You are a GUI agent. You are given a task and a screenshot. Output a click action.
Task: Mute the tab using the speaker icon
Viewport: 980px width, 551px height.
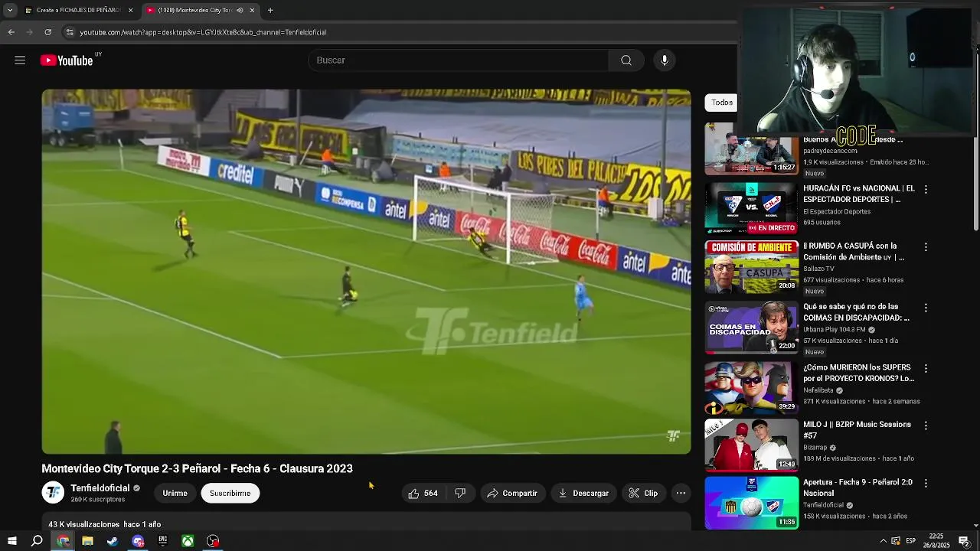tap(240, 10)
